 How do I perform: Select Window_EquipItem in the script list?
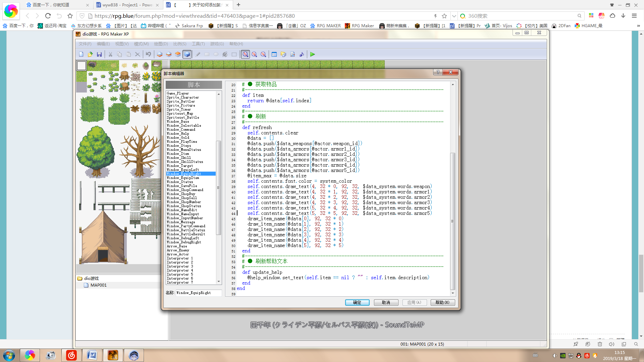coord(183,178)
